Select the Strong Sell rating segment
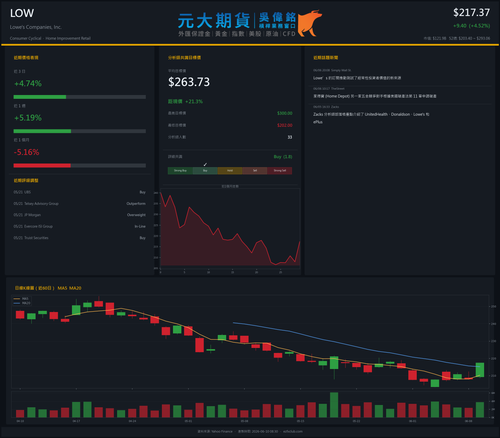Screen dimensions: 500x438 coord(280,171)
